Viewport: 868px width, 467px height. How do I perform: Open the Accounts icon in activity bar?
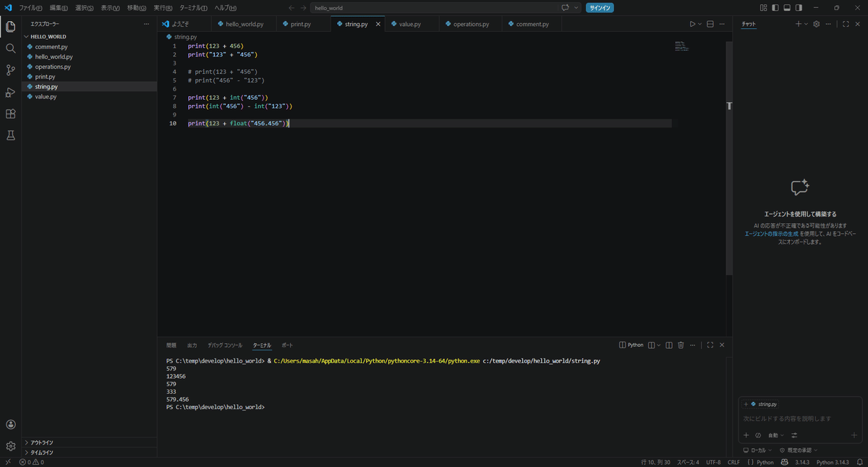point(10,425)
